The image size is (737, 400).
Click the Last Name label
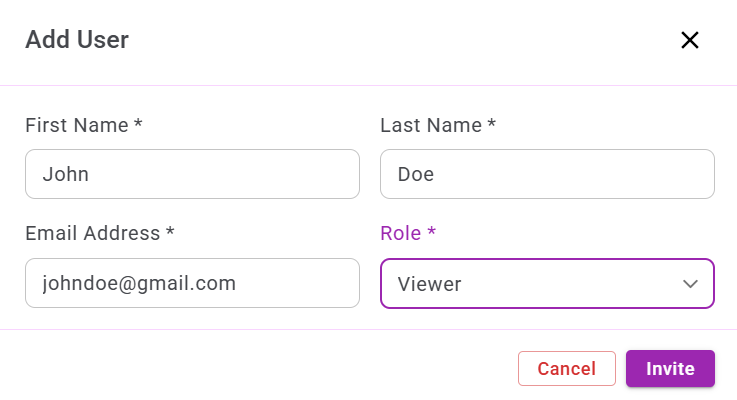point(432,125)
